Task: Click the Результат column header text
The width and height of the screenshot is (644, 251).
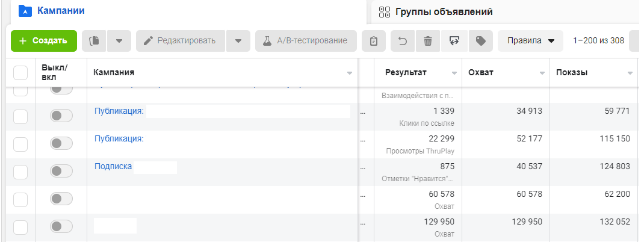Action: pyautogui.click(x=406, y=73)
